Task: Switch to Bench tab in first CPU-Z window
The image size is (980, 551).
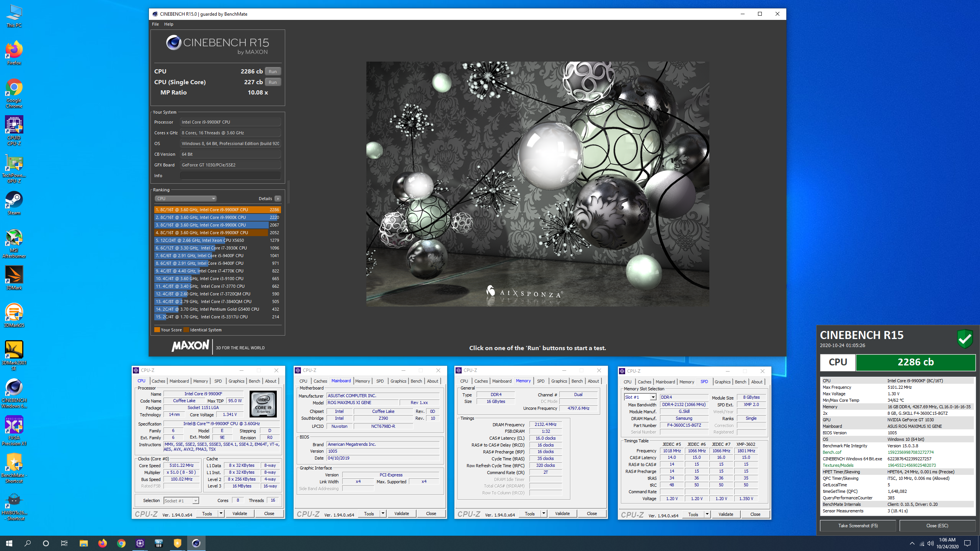Action: coord(254,381)
